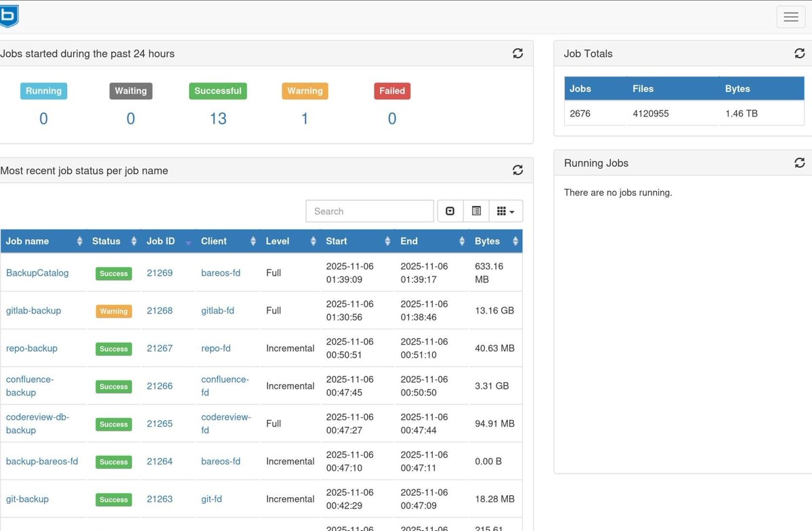Refresh the Job Totals panel
The width and height of the screenshot is (812, 531).
coord(799,54)
